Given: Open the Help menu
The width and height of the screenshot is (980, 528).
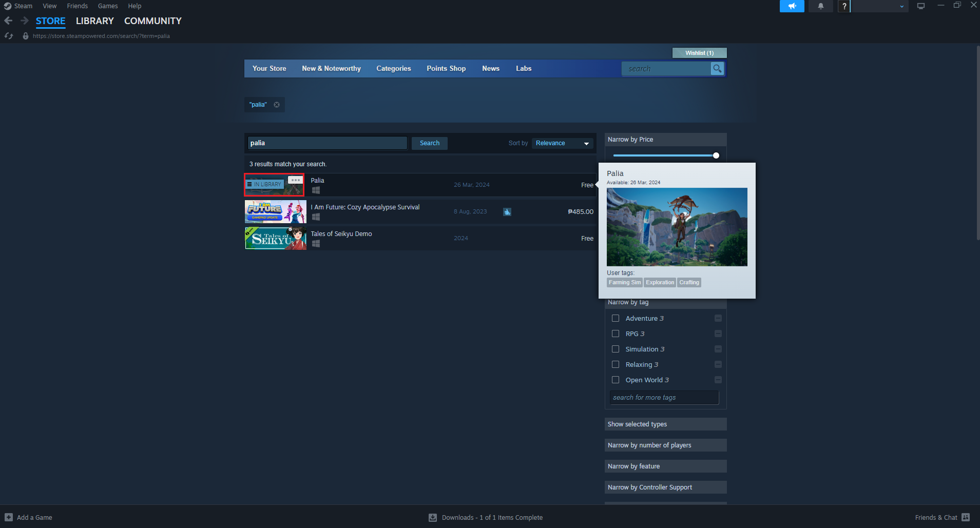Looking at the screenshot, I should tap(134, 6).
